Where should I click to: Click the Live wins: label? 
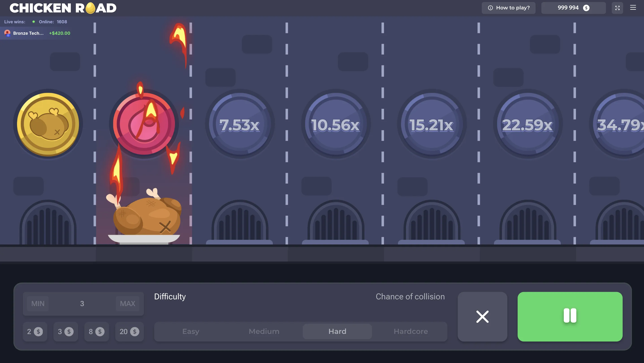coord(15,22)
